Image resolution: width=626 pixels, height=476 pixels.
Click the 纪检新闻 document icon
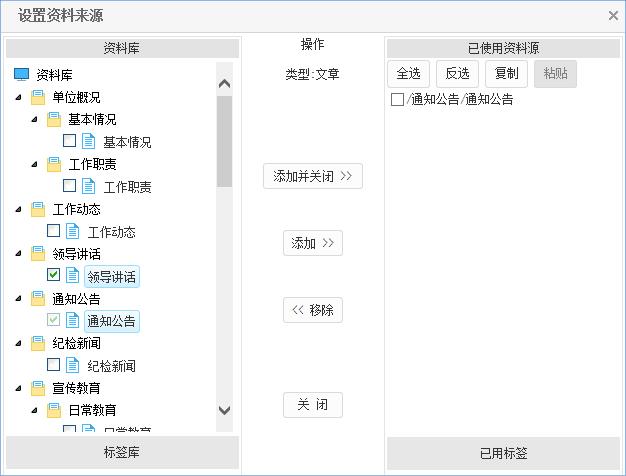[72, 365]
